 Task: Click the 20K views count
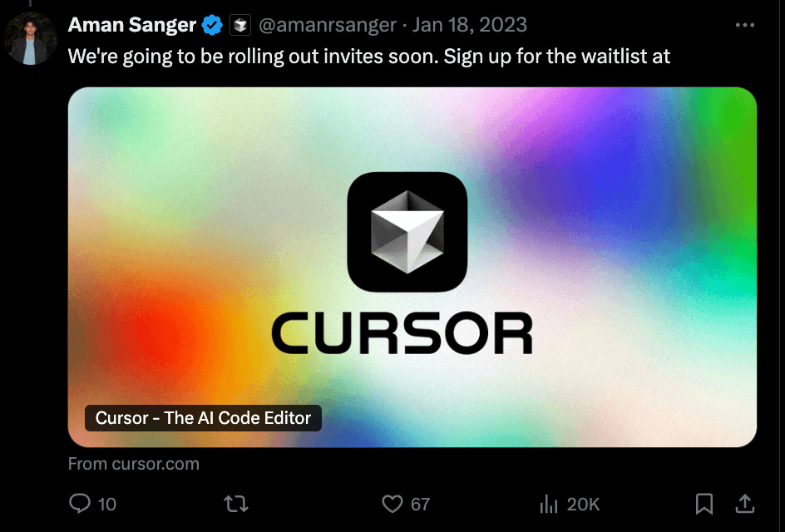[x=583, y=504]
